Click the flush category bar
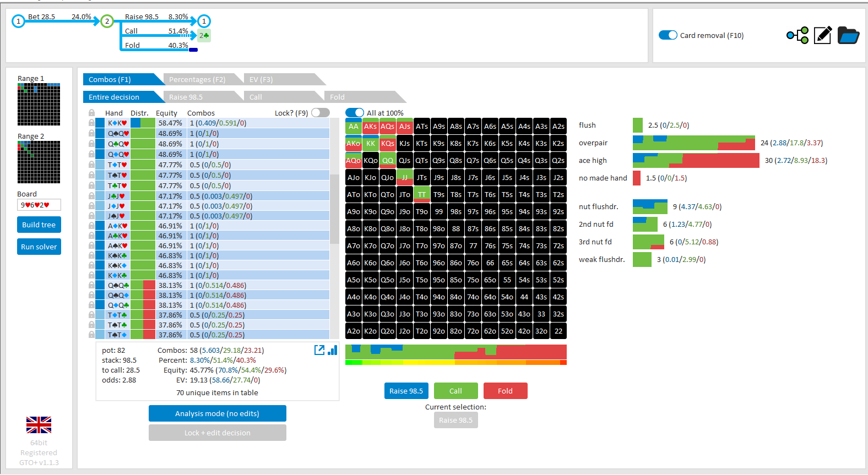Screen dimensions: 868x475 click(638, 125)
